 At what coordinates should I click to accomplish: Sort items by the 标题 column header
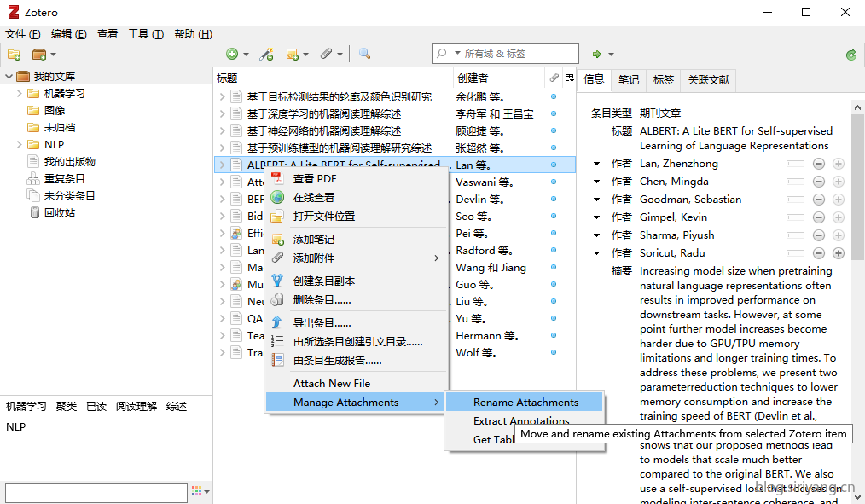point(334,78)
